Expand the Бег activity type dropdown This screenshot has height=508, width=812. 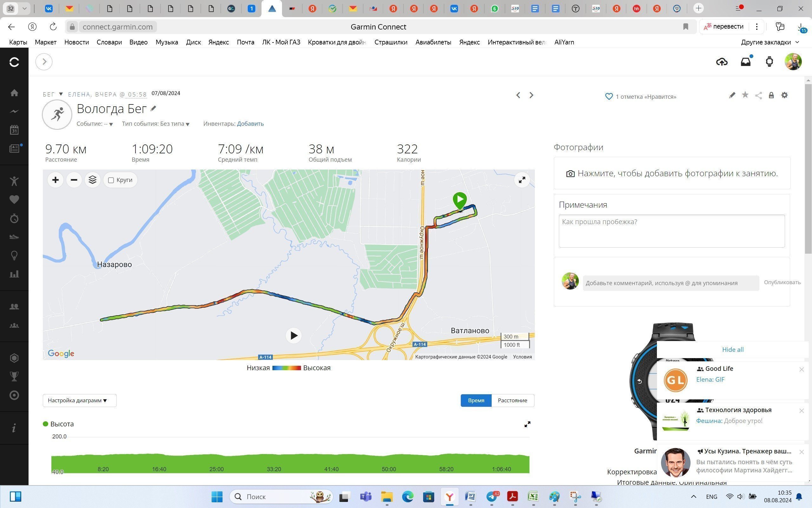tap(61, 94)
